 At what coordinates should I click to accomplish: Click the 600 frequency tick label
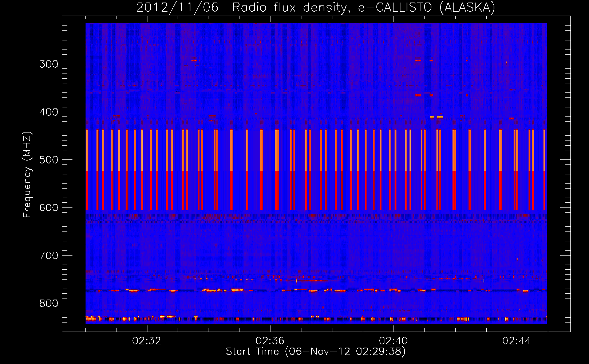point(49,207)
